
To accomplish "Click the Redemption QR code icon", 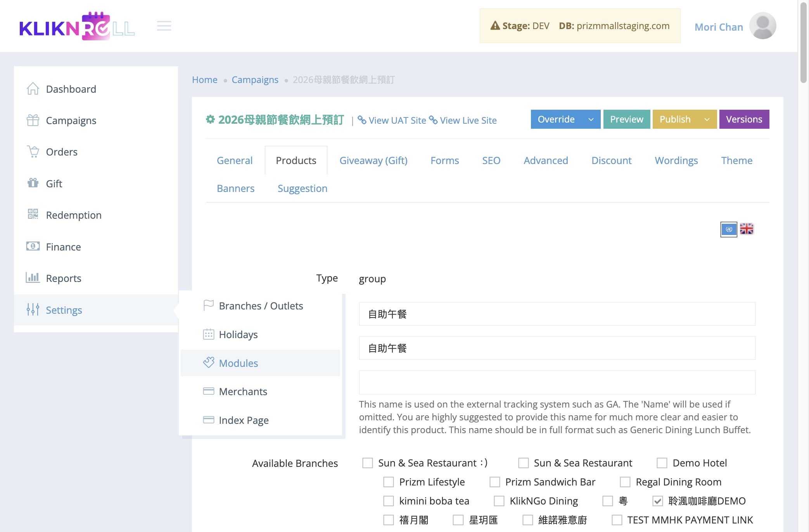I will (x=33, y=214).
